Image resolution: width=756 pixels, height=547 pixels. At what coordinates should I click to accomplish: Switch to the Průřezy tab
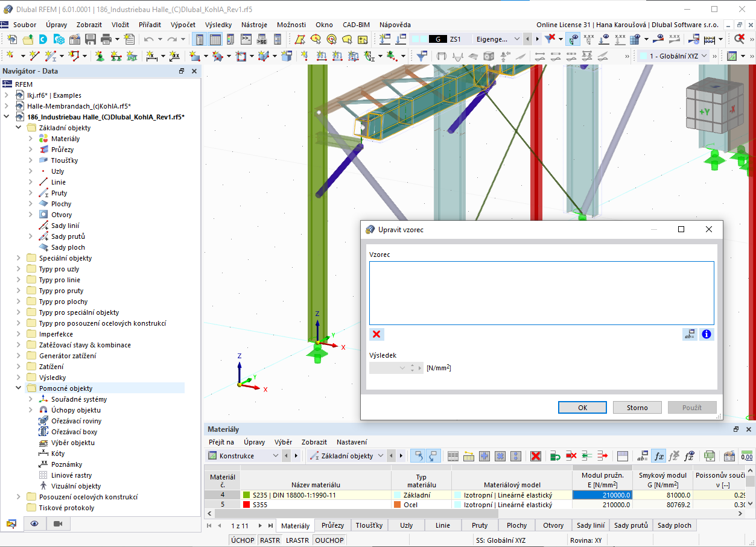333,525
